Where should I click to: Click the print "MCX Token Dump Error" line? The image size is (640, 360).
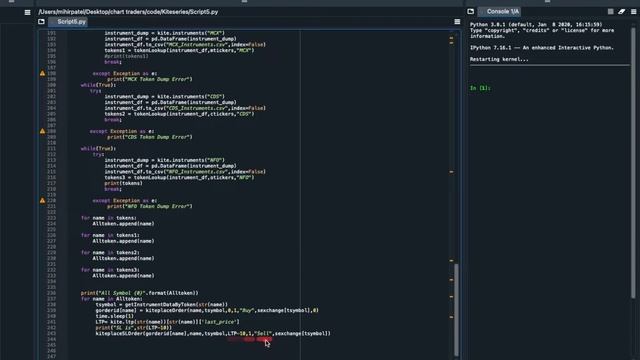pyautogui.click(x=150, y=79)
